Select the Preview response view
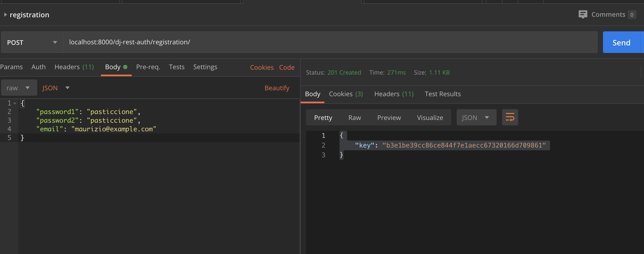The image size is (644, 254). click(389, 118)
